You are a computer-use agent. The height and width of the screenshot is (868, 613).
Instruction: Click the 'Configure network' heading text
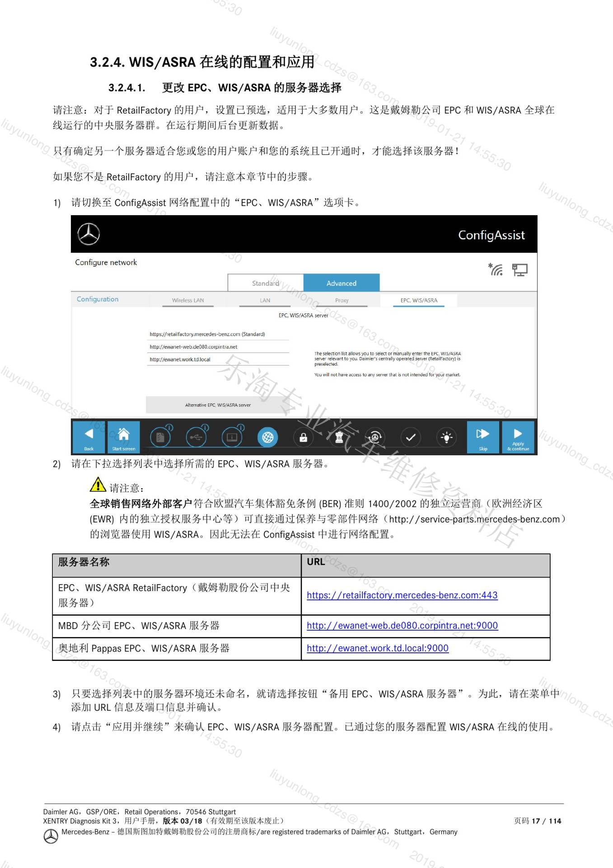(x=106, y=262)
